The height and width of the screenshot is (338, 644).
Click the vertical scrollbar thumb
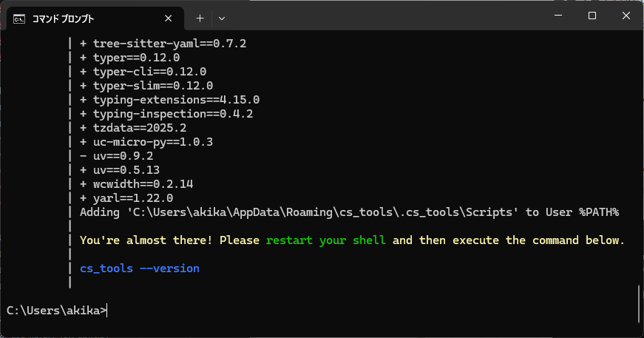(x=638, y=304)
